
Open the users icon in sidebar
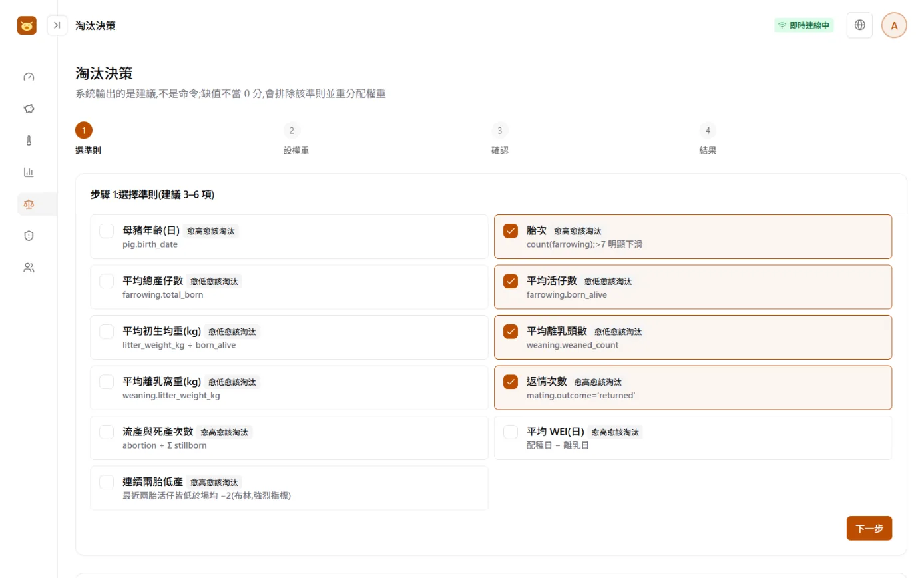(29, 268)
